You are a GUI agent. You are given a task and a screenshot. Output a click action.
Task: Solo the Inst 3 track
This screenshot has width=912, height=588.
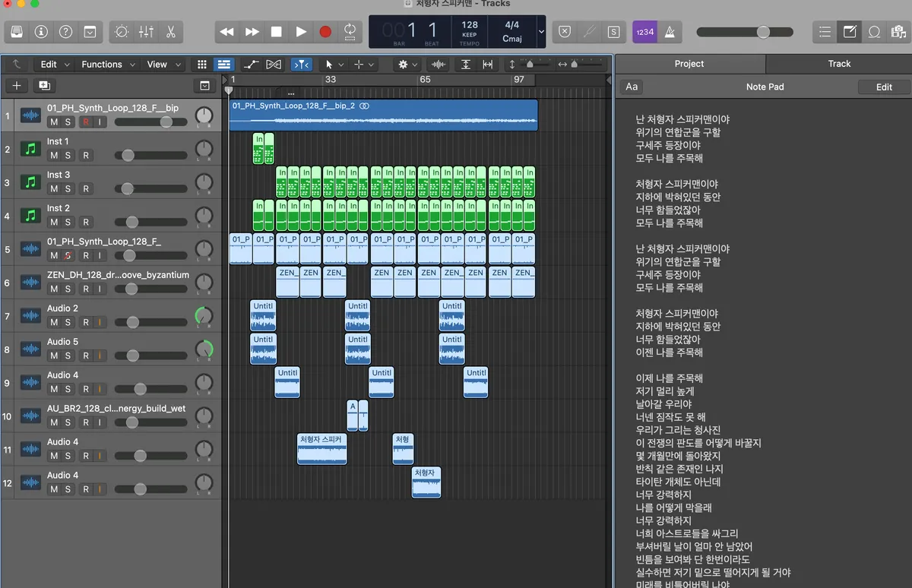click(68, 189)
